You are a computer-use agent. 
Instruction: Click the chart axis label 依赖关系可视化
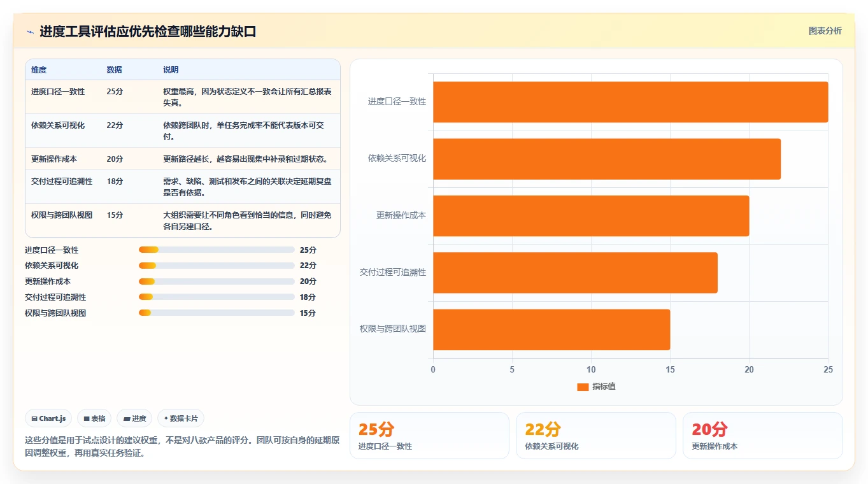click(397, 158)
